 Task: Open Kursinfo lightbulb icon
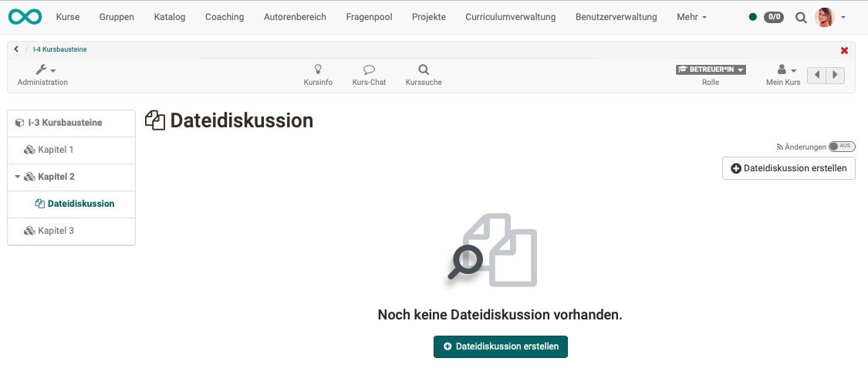tap(319, 69)
